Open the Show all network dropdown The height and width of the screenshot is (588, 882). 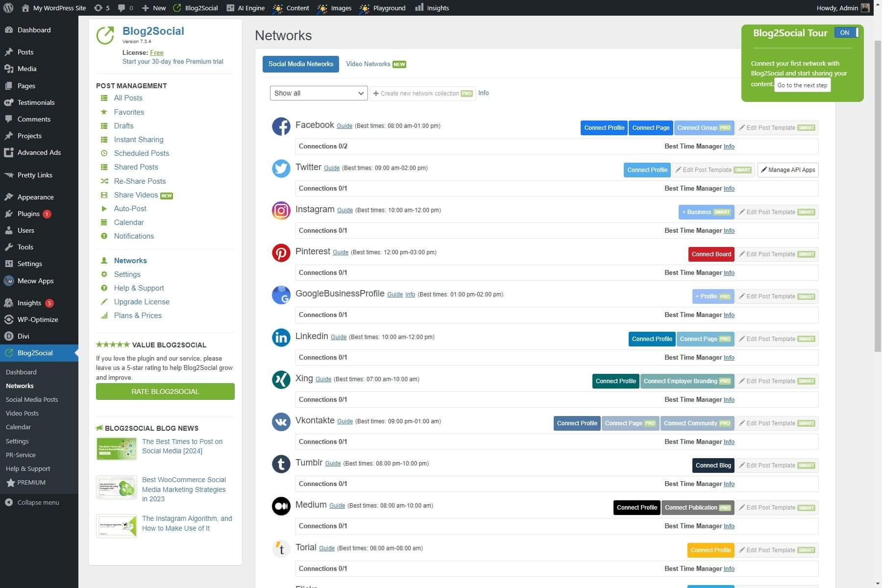318,93
